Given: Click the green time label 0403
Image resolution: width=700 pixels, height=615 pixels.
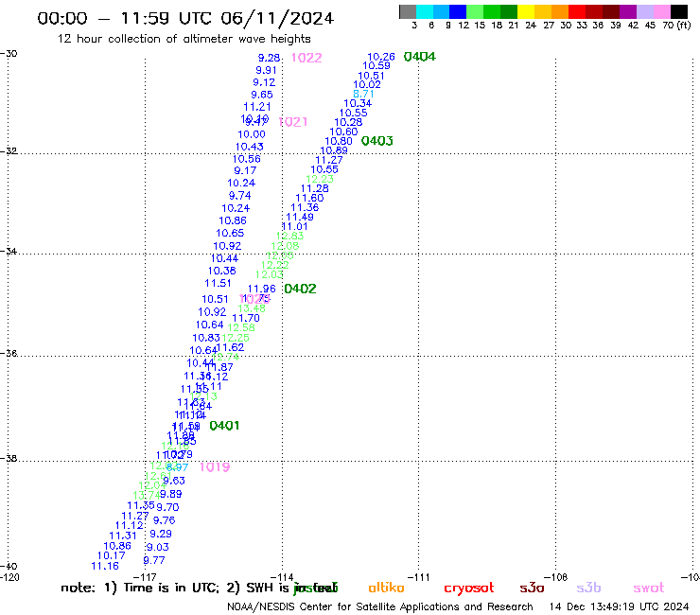Looking at the screenshot, I should (x=377, y=141).
